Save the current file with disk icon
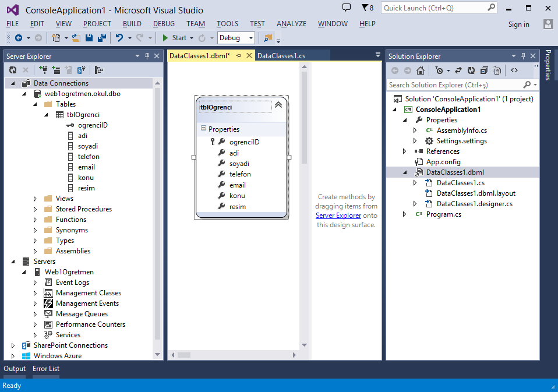Viewport: 558px width, 392px height. 89,38
